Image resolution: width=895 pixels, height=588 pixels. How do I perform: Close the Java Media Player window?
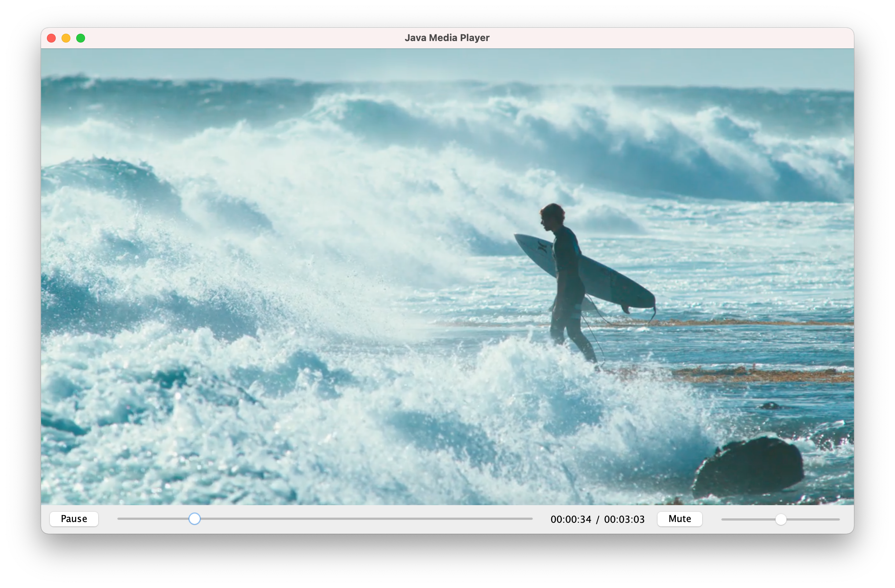[52, 38]
